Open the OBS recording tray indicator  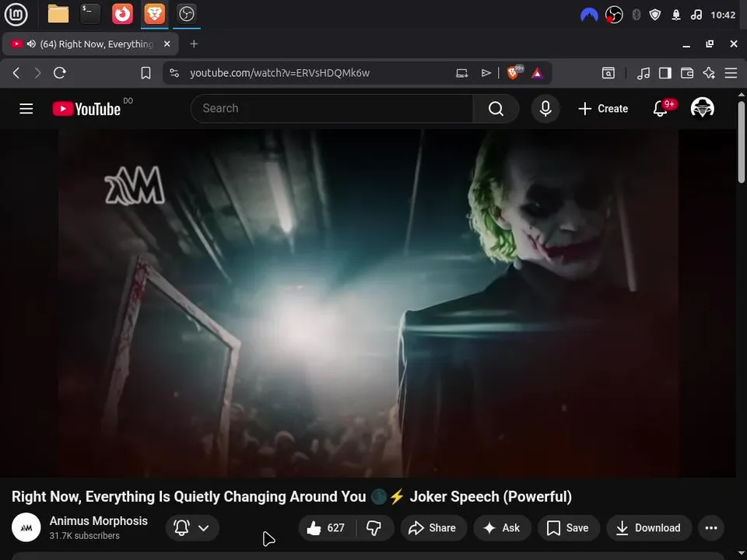(x=614, y=15)
